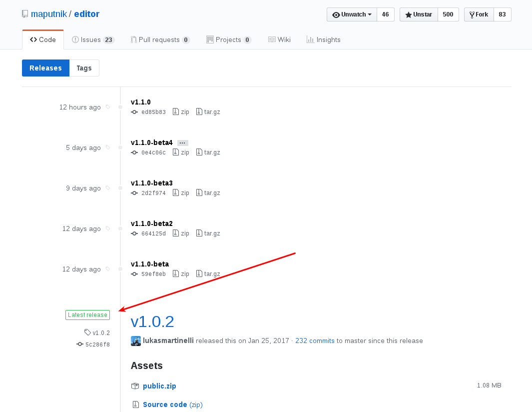The height and width of the screenshot is (412, 532).
Task: Click the tag icon next to v1.0.2
Action: [x=88, y=332]
